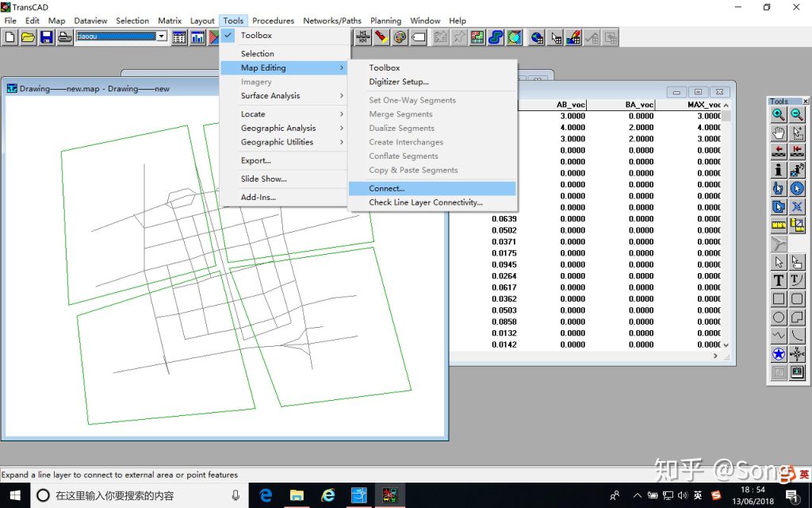Select the north arrow compass tool
812x508 pixels.
click(797, 354)
